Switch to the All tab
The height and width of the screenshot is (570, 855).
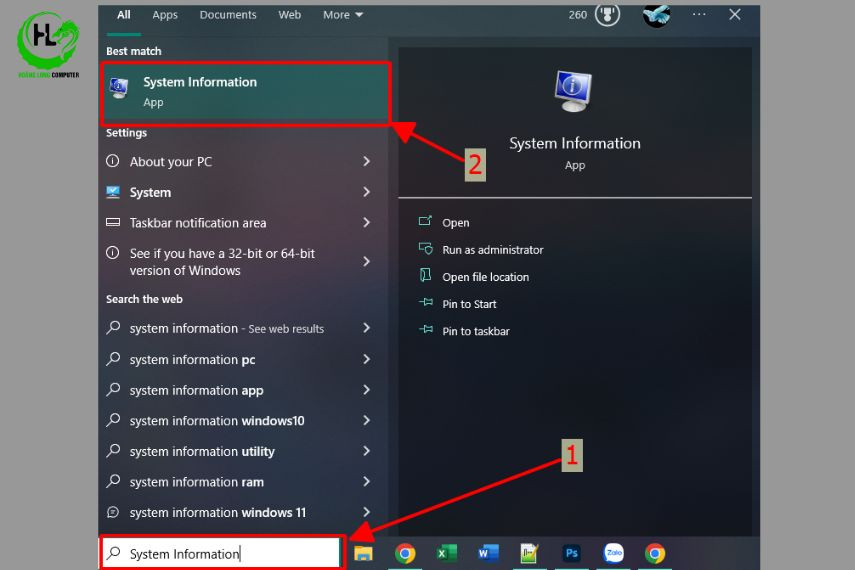(124, 15)
